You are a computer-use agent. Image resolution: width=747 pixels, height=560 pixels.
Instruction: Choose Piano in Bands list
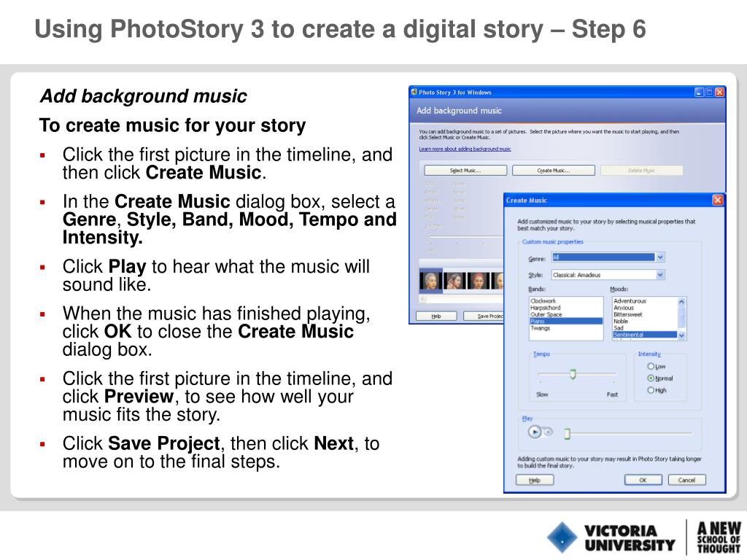[x=566, y=322]
